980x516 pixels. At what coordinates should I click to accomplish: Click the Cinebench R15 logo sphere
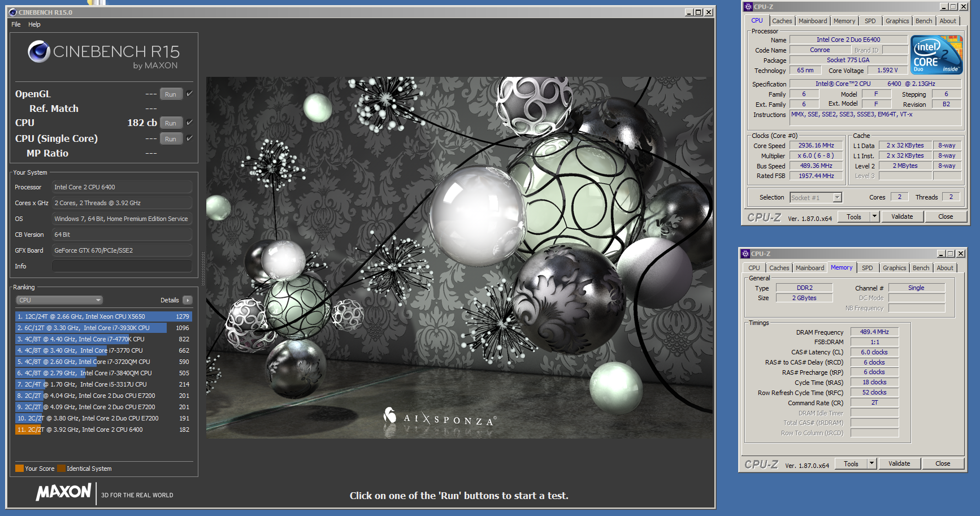coord(39,51)
